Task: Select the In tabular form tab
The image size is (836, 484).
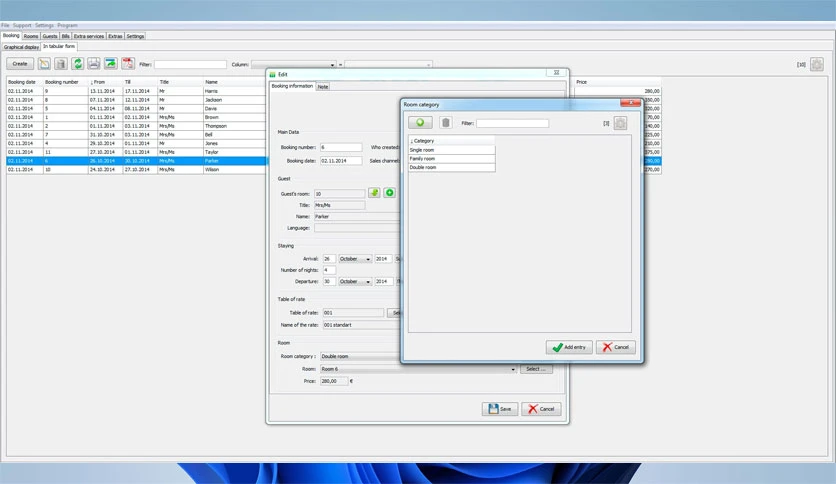Action: (59, 46)
